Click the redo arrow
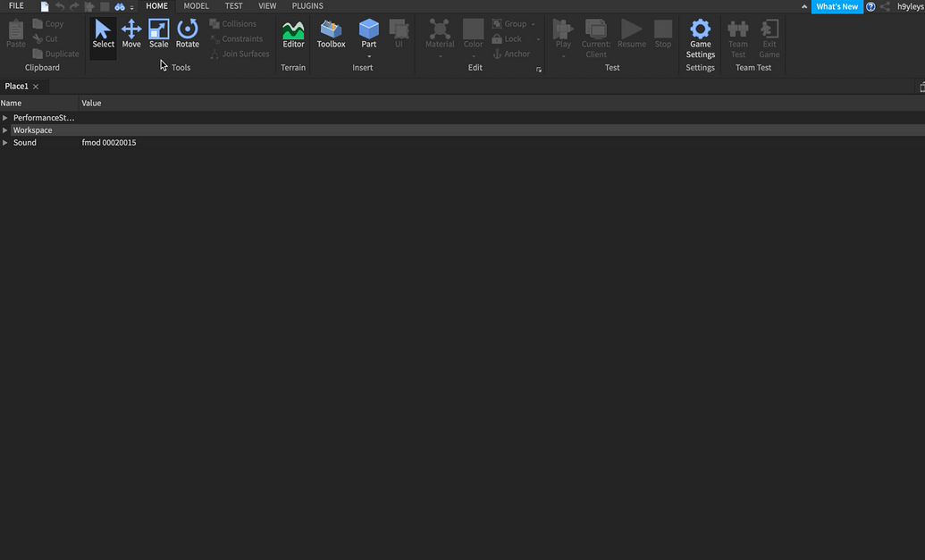Screen dimensions: 925x560 point(74,6)
